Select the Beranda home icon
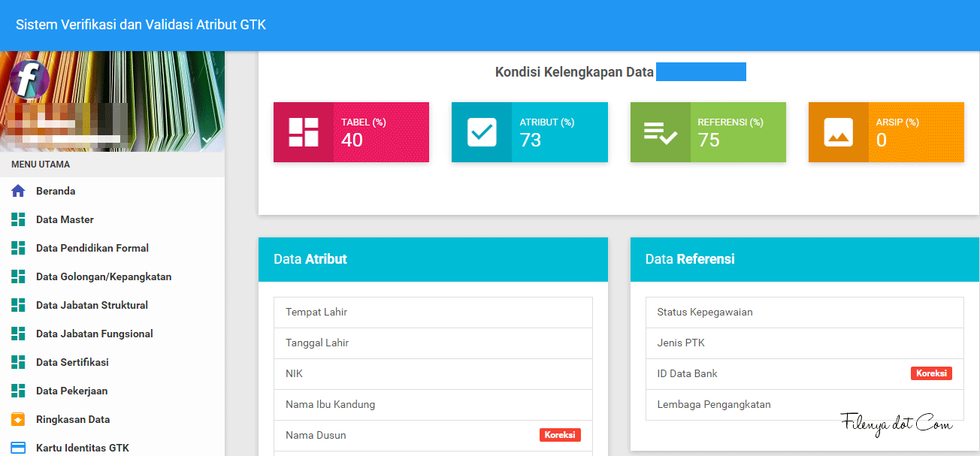The width and height of the screenshot is (980, 456). tap(18, 191)
